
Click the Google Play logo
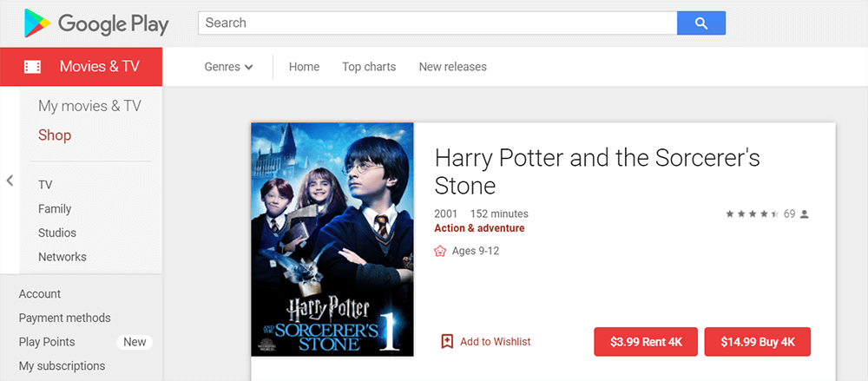pyautogui.click(x=96, y=23)
